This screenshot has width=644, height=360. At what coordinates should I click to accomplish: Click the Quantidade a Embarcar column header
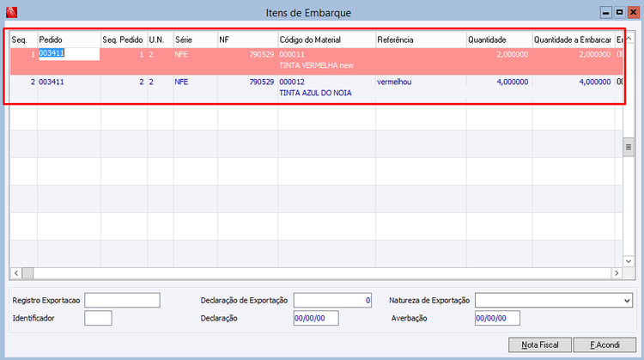click(x=574, y=40)
